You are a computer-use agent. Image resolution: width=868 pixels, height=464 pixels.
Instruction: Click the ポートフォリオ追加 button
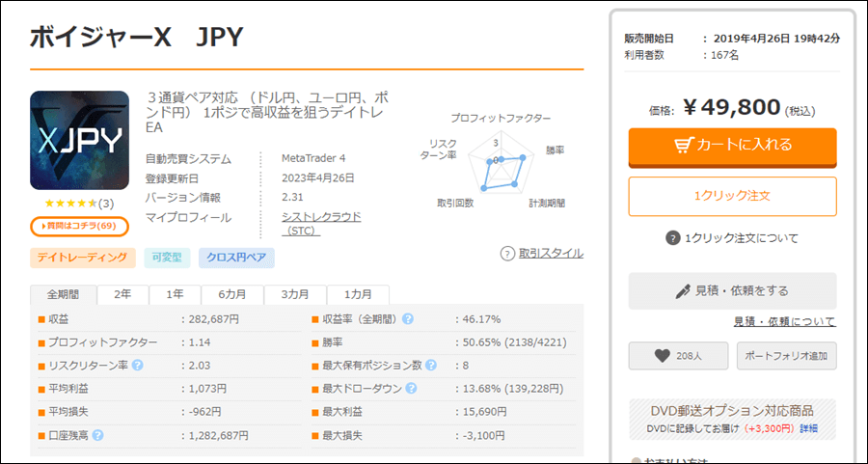pos(787,356)
